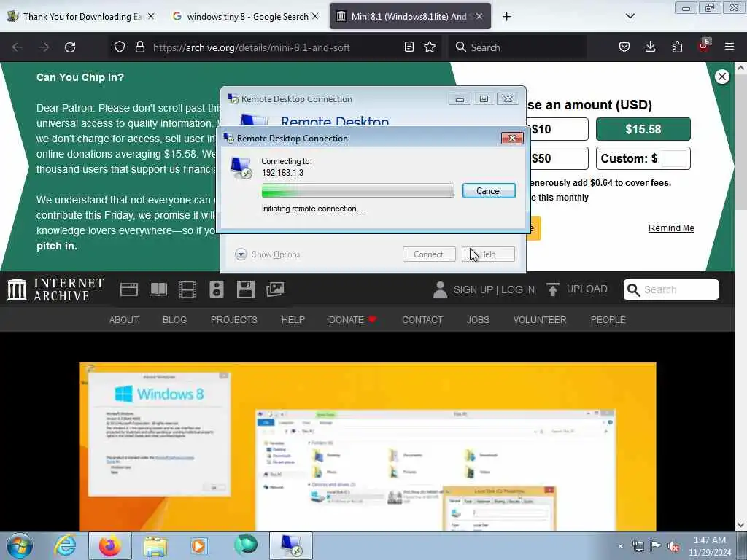The height and width of the screenshot is (560, 747).
Task: Open Internet Archive home logo
Action: coord(55,289)
